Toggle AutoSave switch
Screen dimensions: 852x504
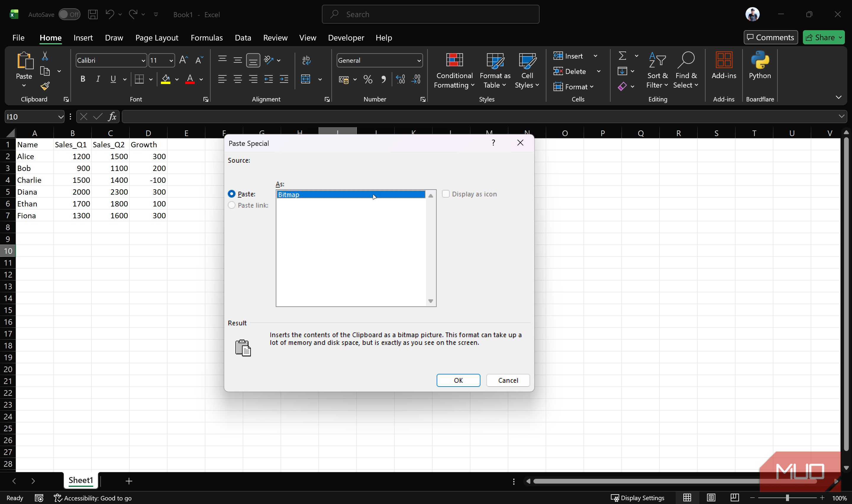point(69,14)
